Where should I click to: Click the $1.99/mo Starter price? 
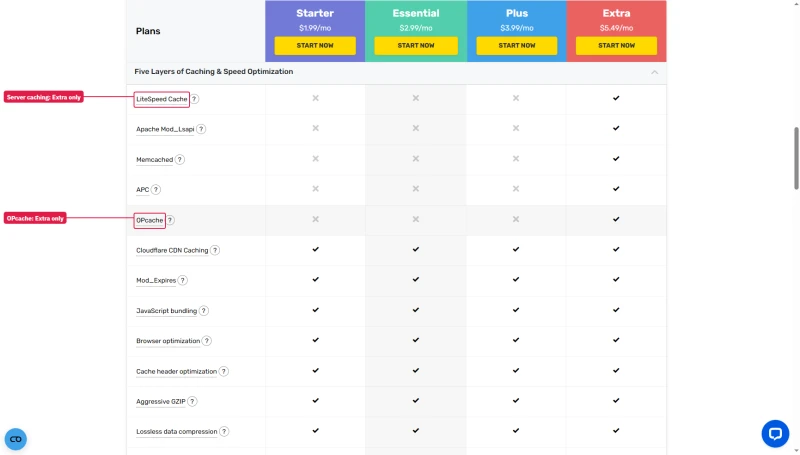click(315, 28)
